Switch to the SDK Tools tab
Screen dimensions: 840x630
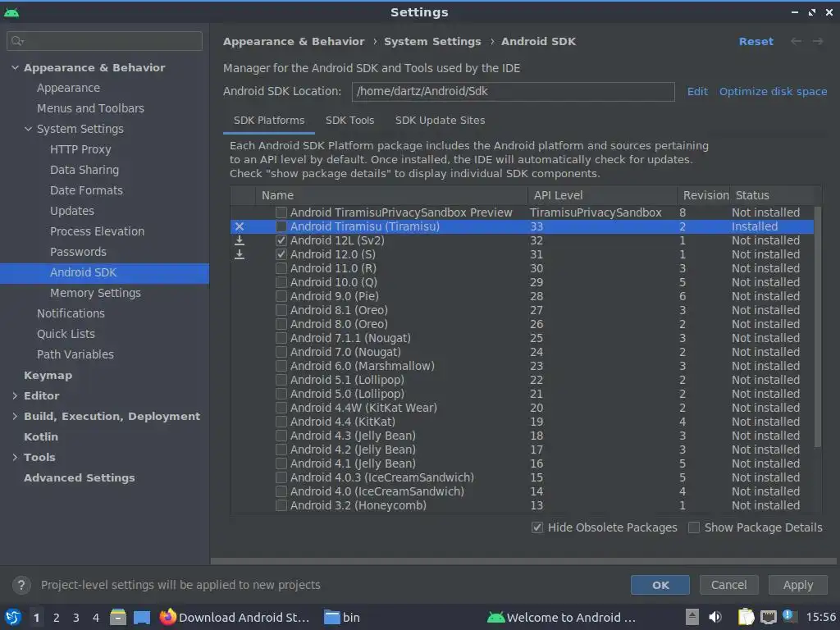[x=349, y=121]
